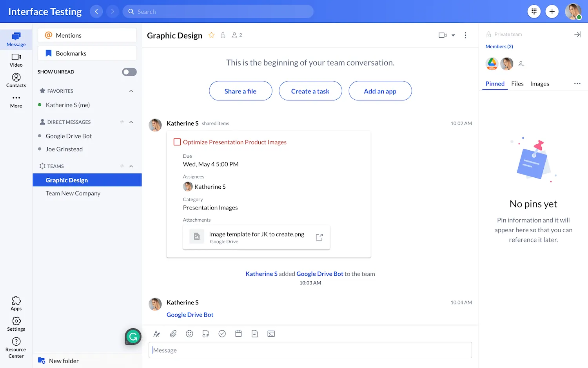
Task: Click the Share a file button
Action: coord(241,91)
